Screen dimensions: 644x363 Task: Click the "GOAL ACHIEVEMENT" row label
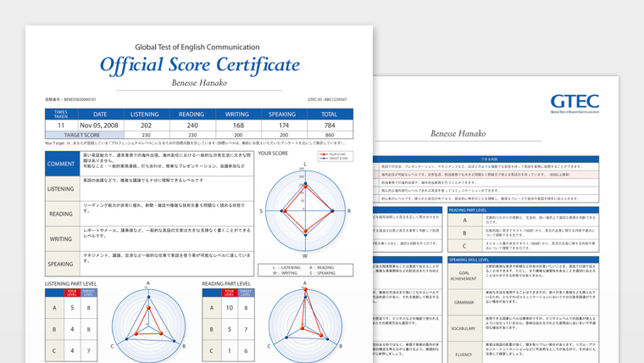point(464,276)
